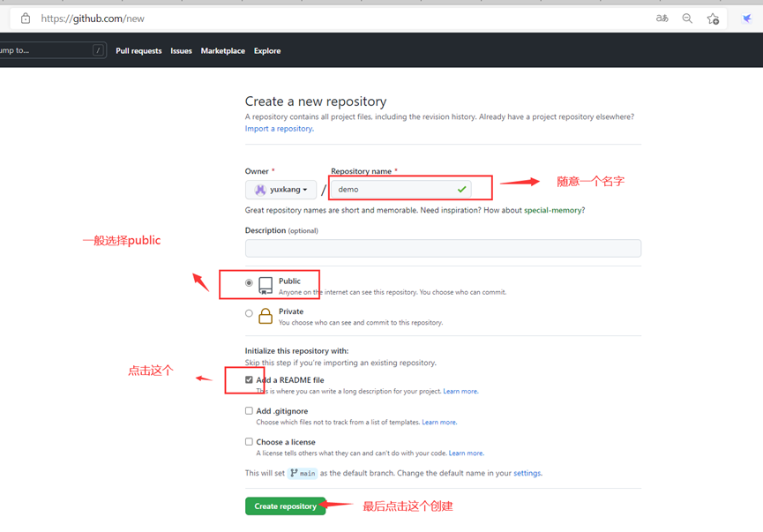Click the Public repository book icon
763x532 pixels.
266,286
